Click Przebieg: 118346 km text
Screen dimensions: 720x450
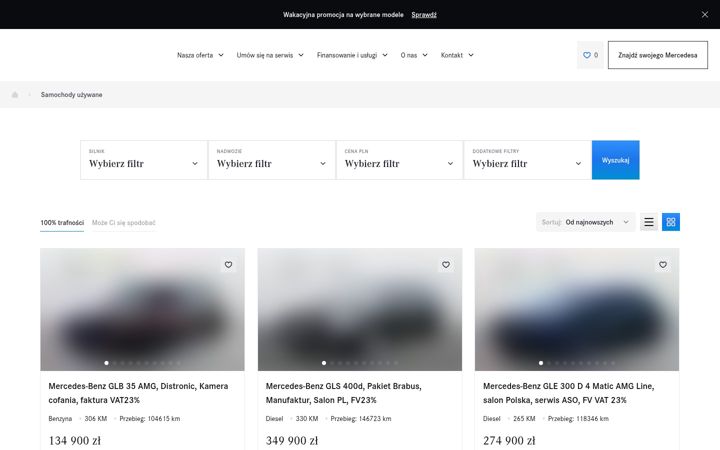[578, 419]
